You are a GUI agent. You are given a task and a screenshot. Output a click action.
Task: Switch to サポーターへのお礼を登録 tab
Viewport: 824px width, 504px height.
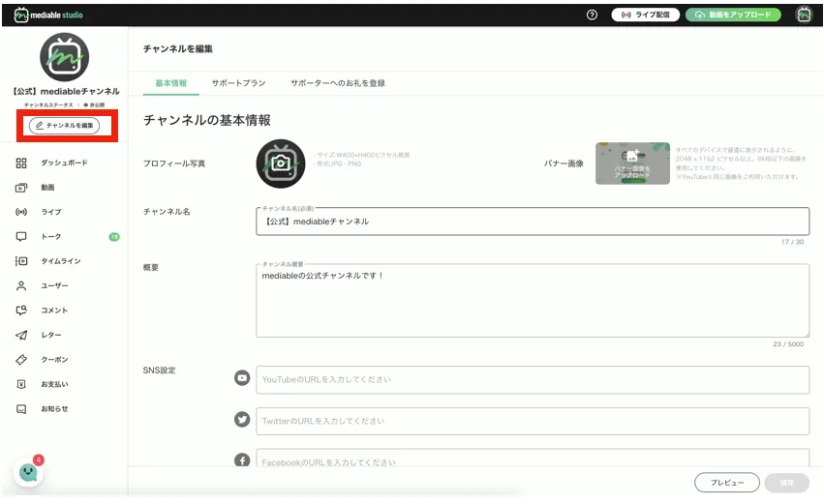click(338, 83)
